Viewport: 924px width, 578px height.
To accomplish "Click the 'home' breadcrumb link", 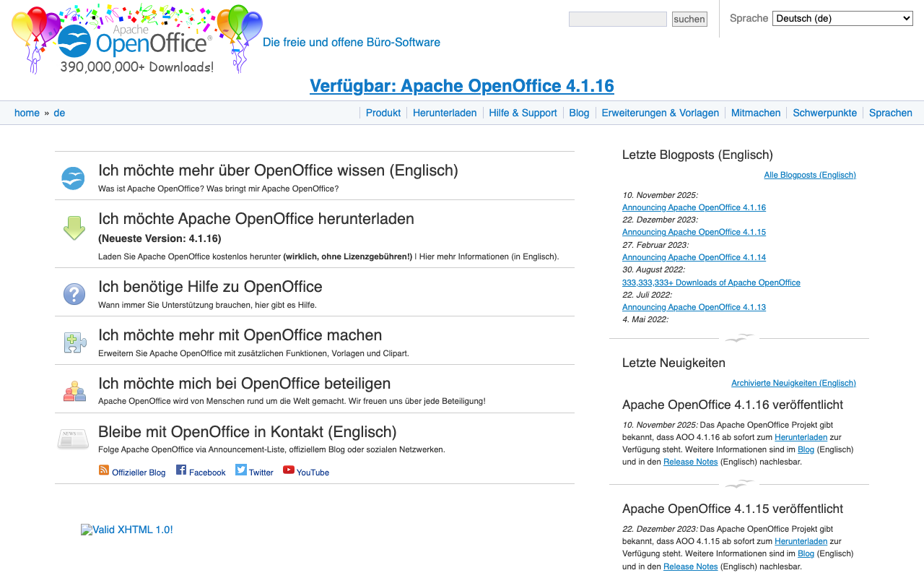I will (27, 113).
